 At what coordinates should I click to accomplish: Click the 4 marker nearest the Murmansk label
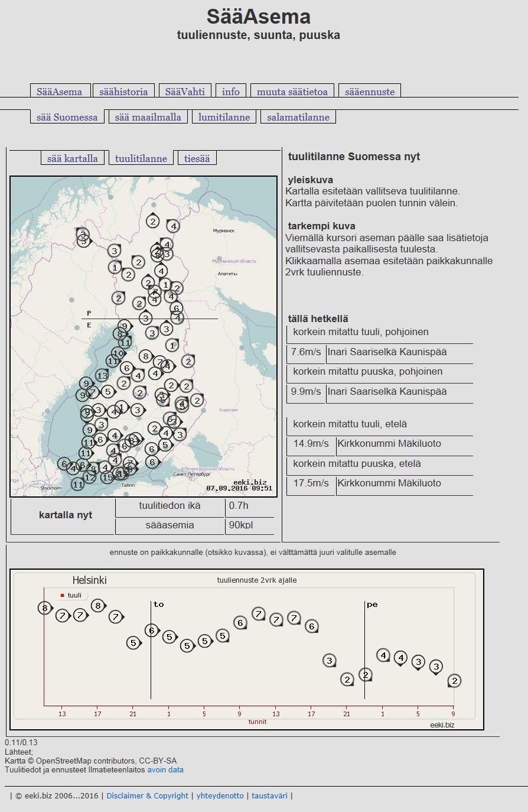point(172,225)
